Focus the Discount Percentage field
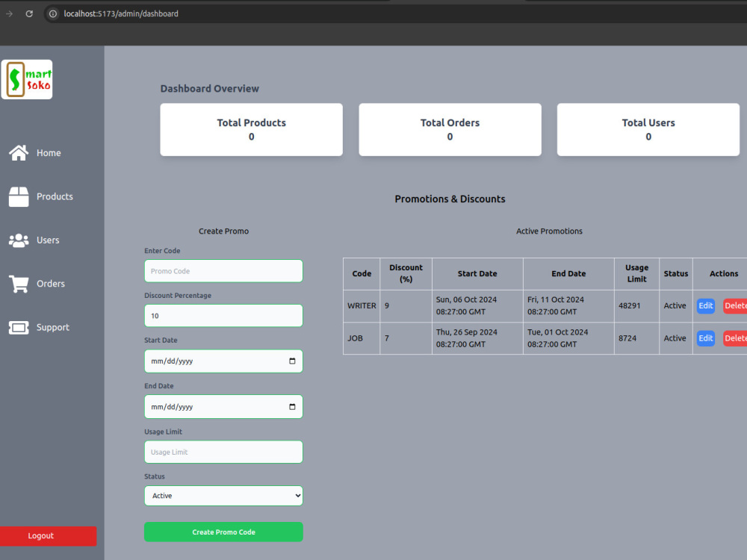747x560 pixels. 223,316
